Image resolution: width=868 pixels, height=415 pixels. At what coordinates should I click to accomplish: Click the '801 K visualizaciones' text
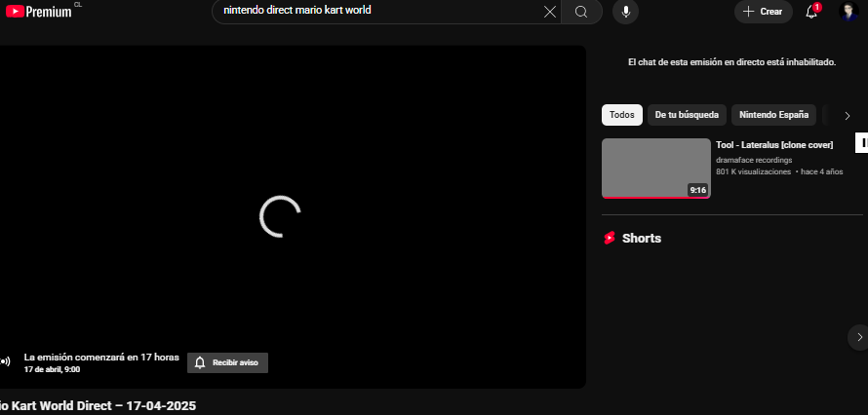coord(754,171)
